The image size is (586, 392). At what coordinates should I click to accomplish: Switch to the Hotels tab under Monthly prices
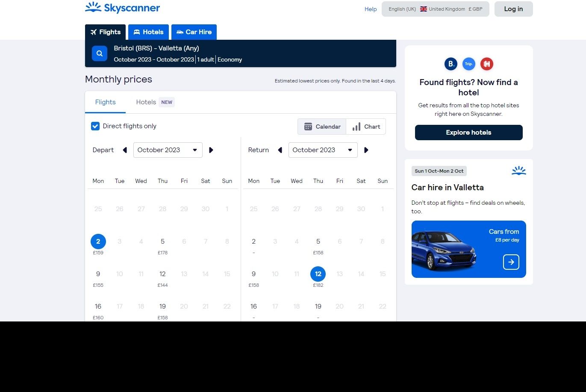[146, 102]
